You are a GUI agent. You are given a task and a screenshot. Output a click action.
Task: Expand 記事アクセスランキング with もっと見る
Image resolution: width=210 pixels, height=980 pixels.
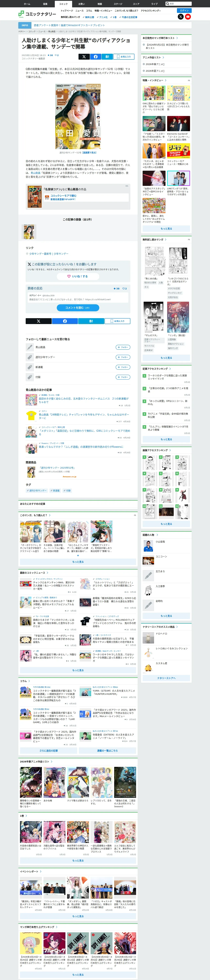(x=166, y=439)
